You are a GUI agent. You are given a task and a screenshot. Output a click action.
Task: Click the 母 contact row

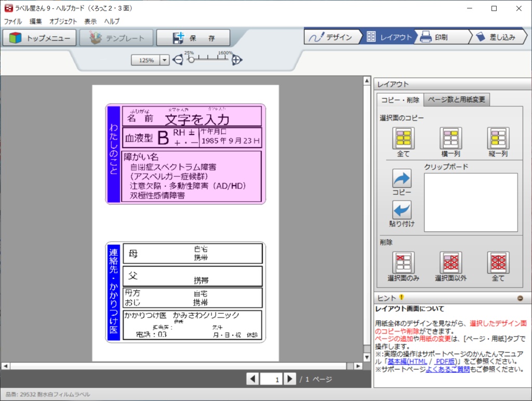pyautogui.click(x=192, y=253)
